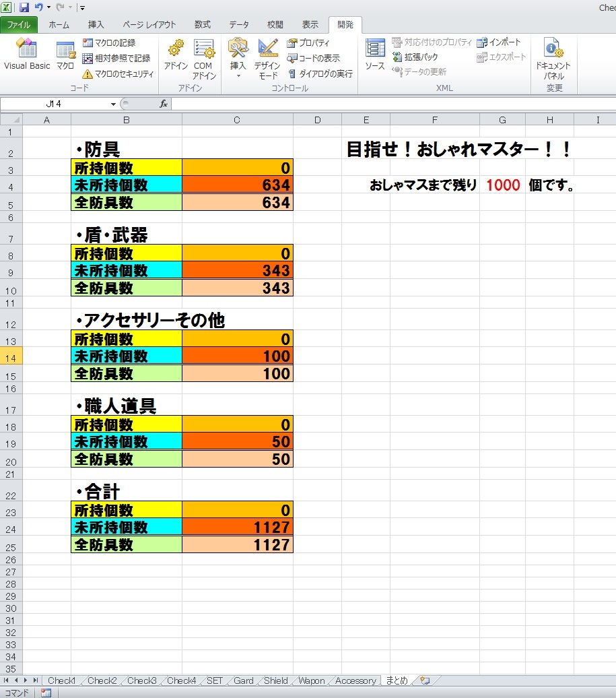Click the Excel application icon
This screenshot has height=698, width=616.
pos(6,7)
